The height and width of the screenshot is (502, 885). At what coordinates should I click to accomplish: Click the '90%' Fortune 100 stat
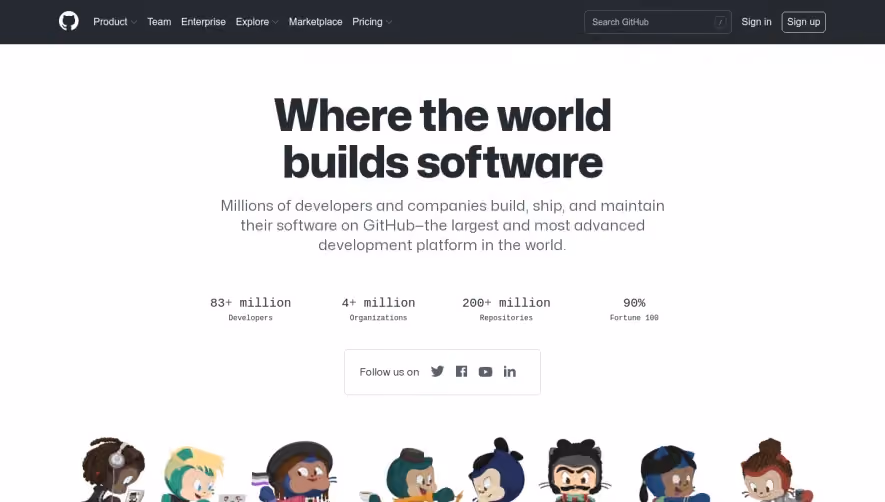click(x=634, y=303)
